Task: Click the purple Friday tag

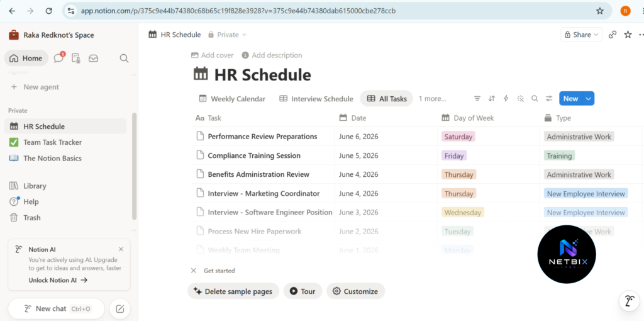Action: (x=454, y=155)
